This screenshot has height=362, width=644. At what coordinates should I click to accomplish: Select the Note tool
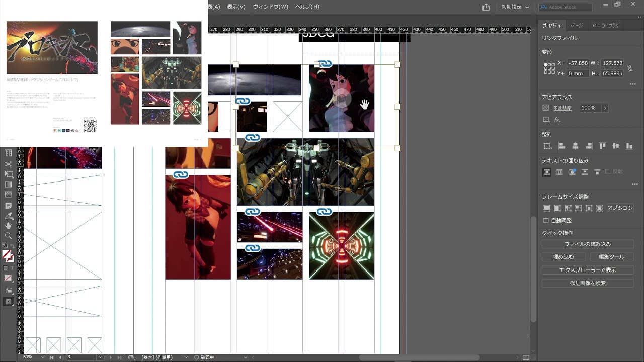(9, 206)
